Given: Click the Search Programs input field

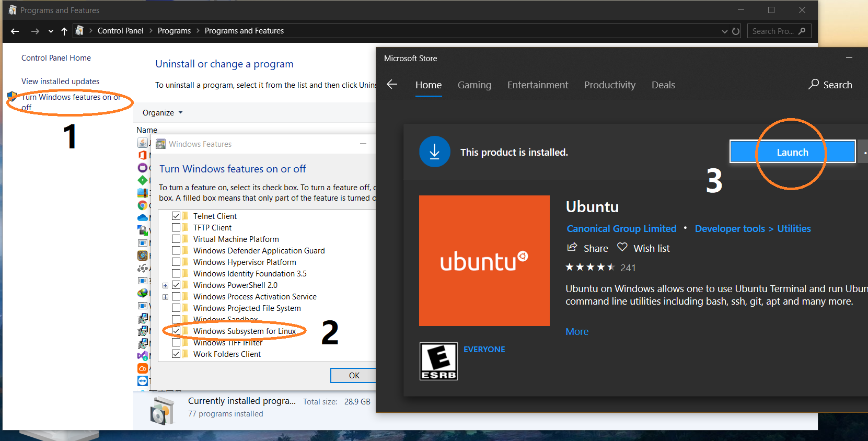Looking at the screenshot, I should (780, 31).
